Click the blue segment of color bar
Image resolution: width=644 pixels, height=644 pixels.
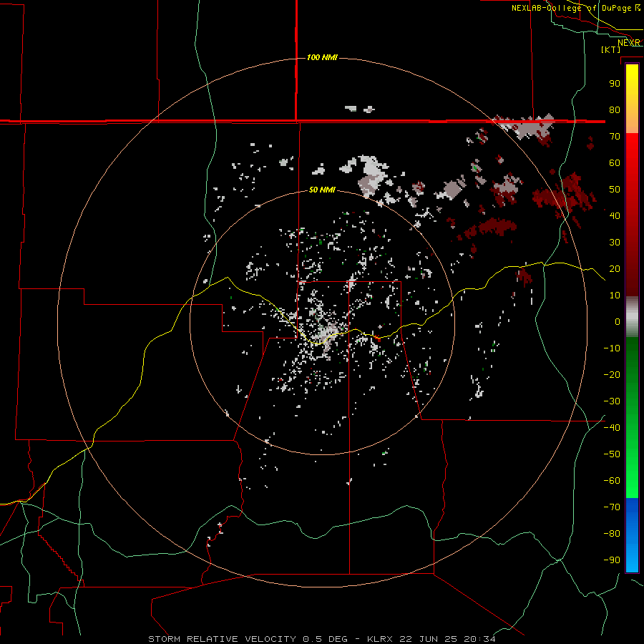point(632,535)
